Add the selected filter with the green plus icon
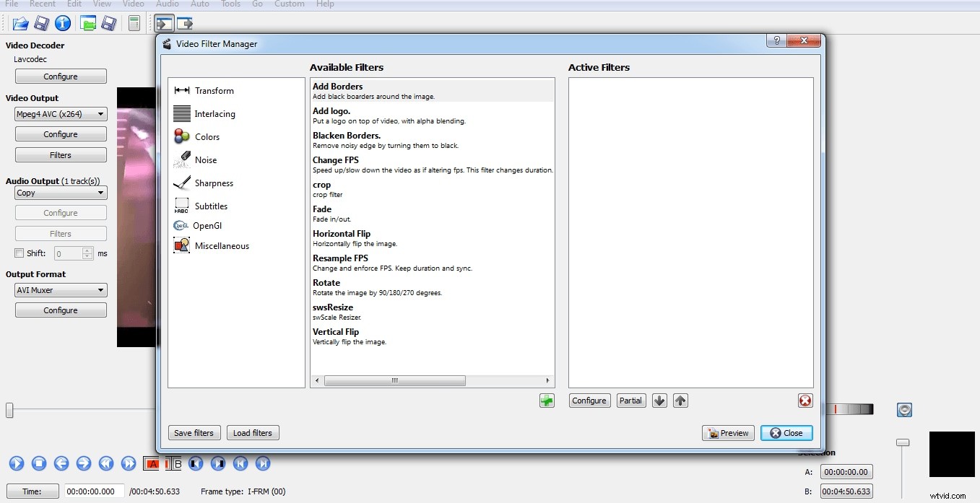 pos(547,400)
